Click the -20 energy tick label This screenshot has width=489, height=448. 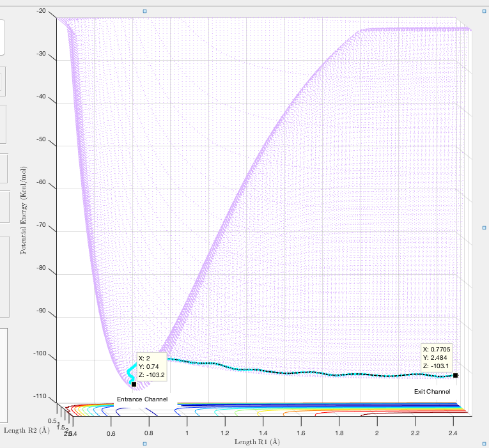[x=41, y=11]
